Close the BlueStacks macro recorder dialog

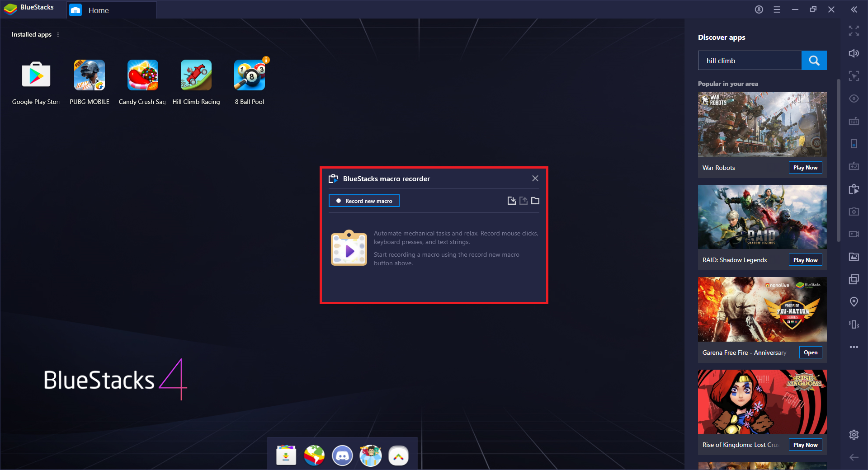coord(535,179)
